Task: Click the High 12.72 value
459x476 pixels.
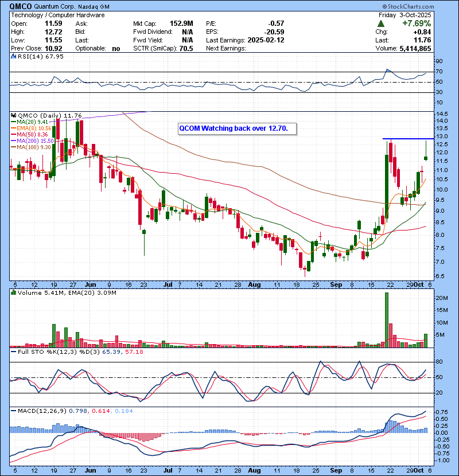Action: (53, 32)
